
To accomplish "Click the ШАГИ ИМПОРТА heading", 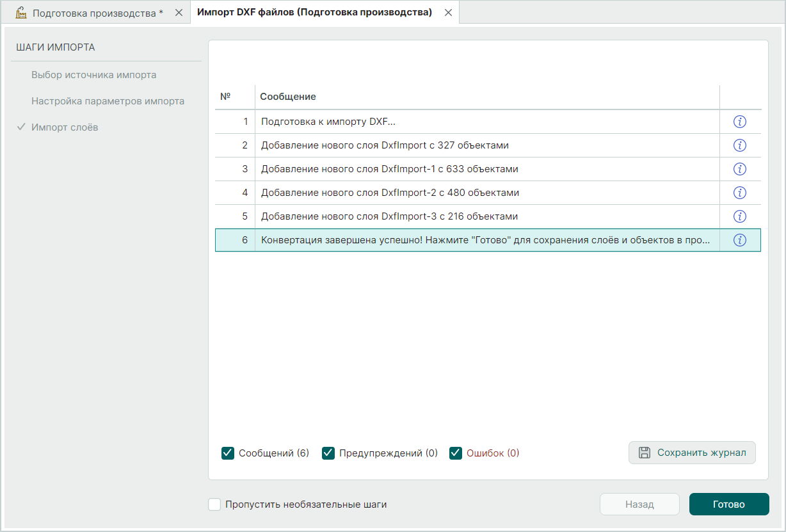I will [56, 47].
